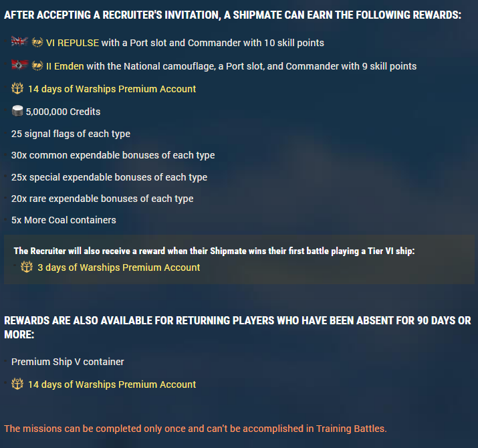Open the returning players 14 days Premium Account link

coord(112,384)
